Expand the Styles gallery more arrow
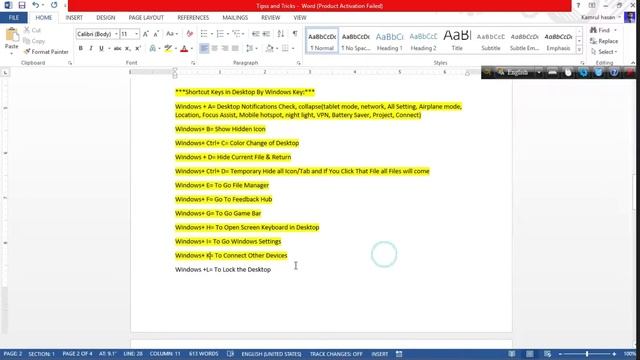This screenshot has height=360, width=640. pos(579,49)
